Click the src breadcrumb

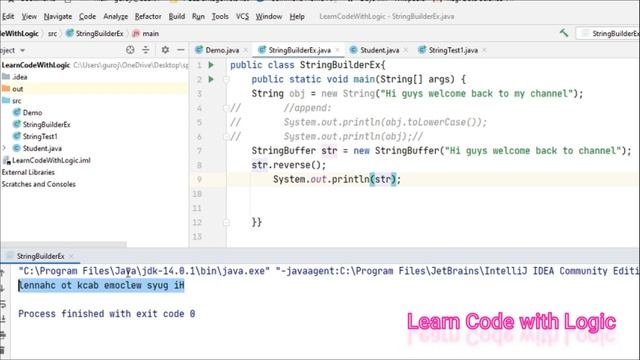[x=52, y=33]
